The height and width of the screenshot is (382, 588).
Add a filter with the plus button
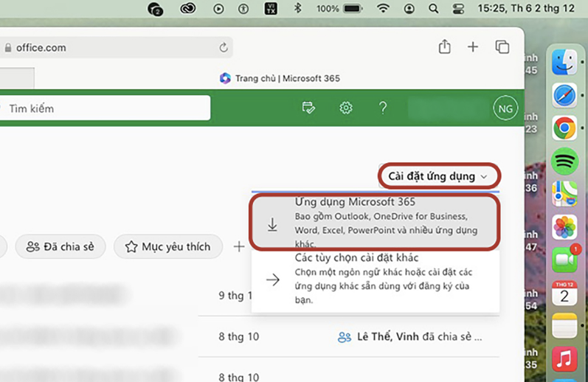[239, 247]
